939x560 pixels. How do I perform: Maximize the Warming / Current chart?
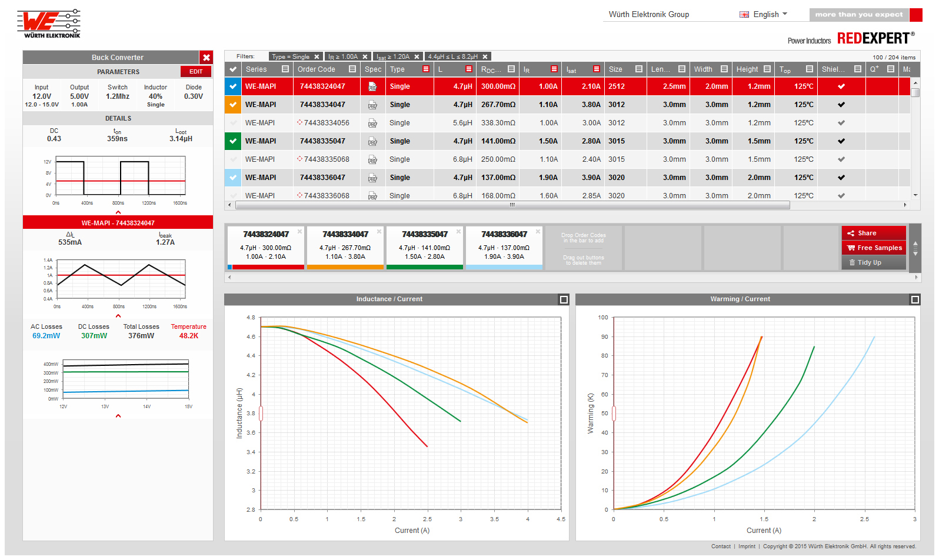point(915,300)
